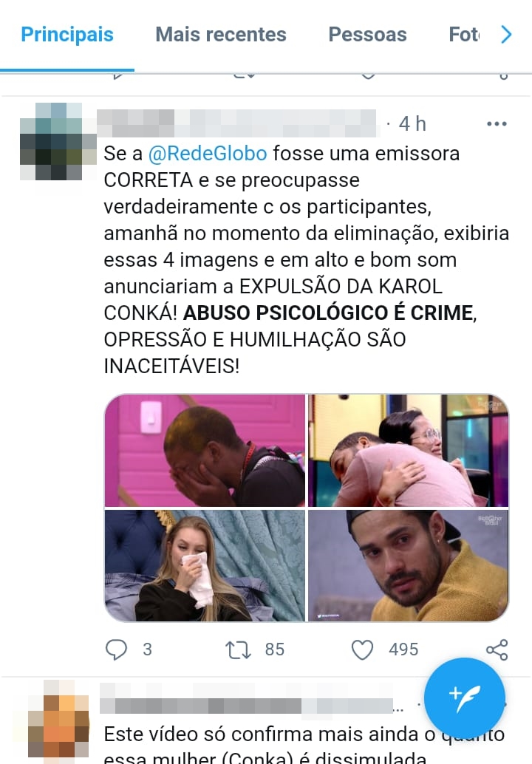Show more tabs with the right chevron

[x=507, y=35]
